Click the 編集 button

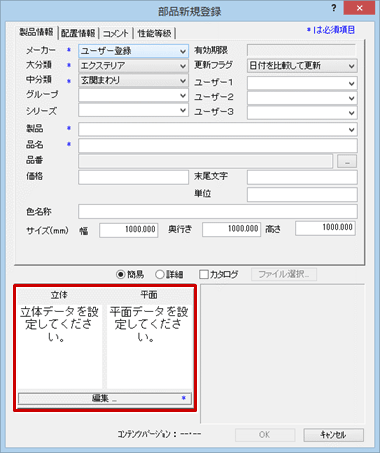[x=105, y=398]
